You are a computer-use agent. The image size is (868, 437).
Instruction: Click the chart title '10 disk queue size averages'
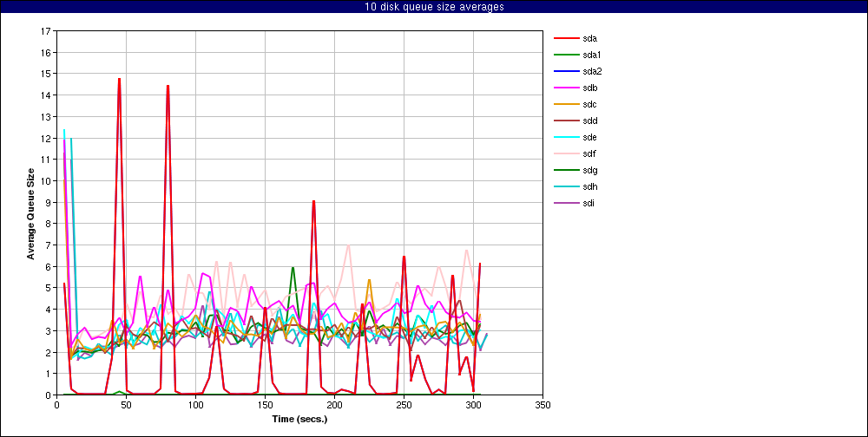(x=434, y=7)
